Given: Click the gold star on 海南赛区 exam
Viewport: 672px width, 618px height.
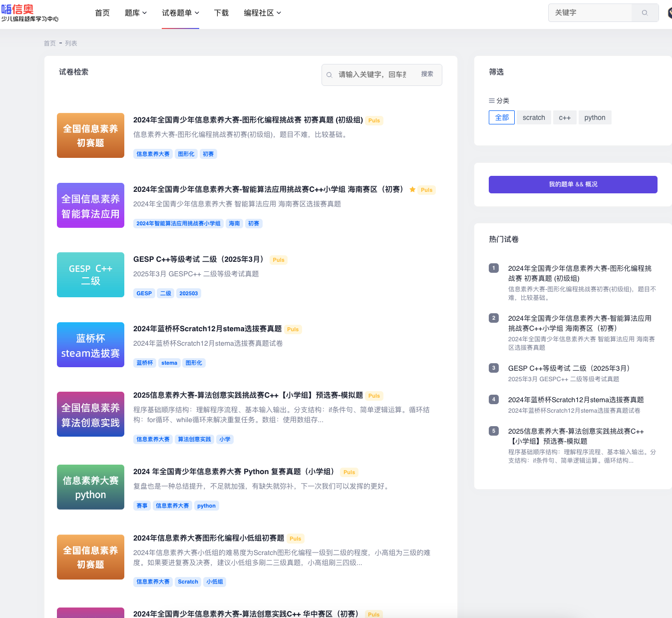Looking at the screenshot, I should click(x=412, y=190).
